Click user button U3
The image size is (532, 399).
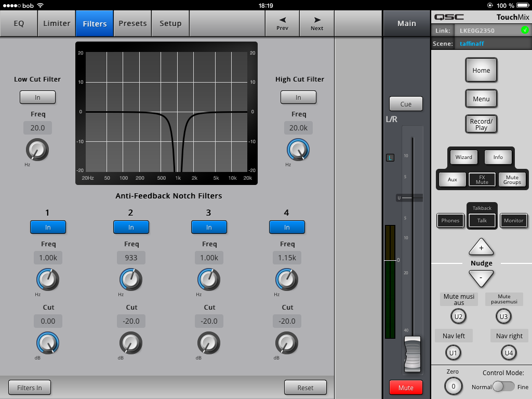point(503,316)
